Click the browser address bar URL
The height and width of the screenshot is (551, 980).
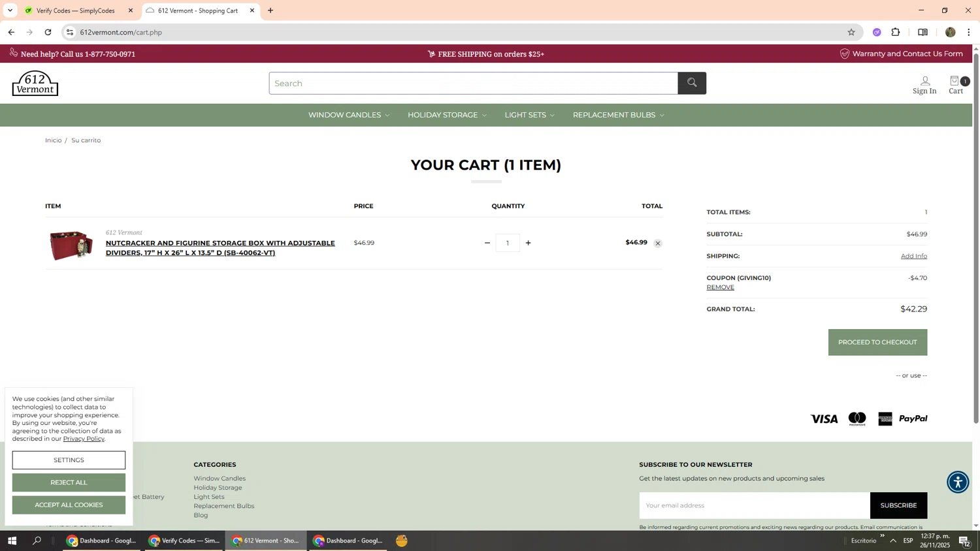point(121,32)
